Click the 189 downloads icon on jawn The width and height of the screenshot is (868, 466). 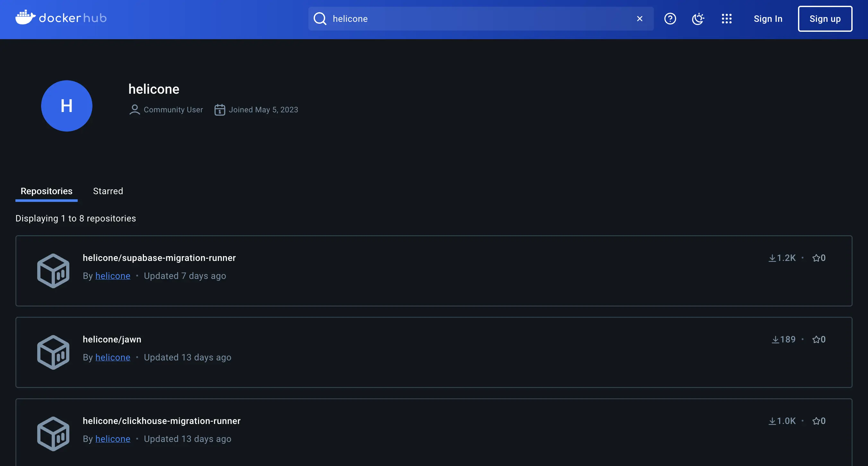[x=775, y=339]
